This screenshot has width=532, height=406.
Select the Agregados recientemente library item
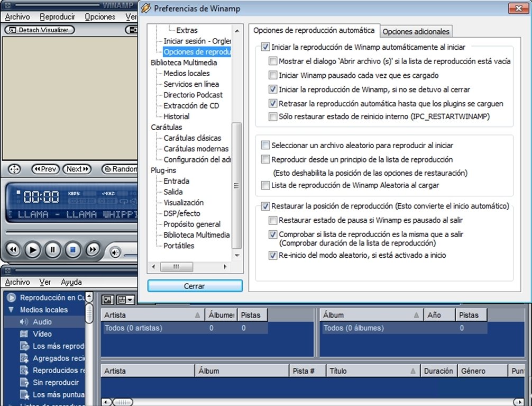(52, 358)
